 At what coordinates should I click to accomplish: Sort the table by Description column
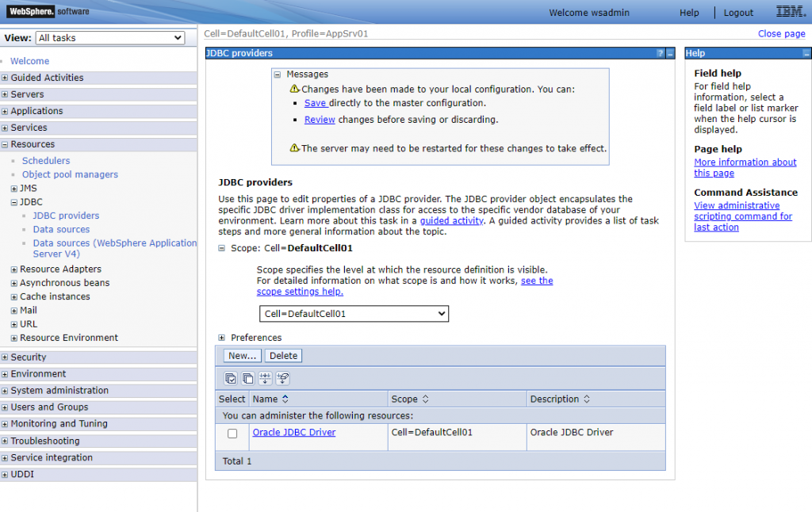point(587,399)
